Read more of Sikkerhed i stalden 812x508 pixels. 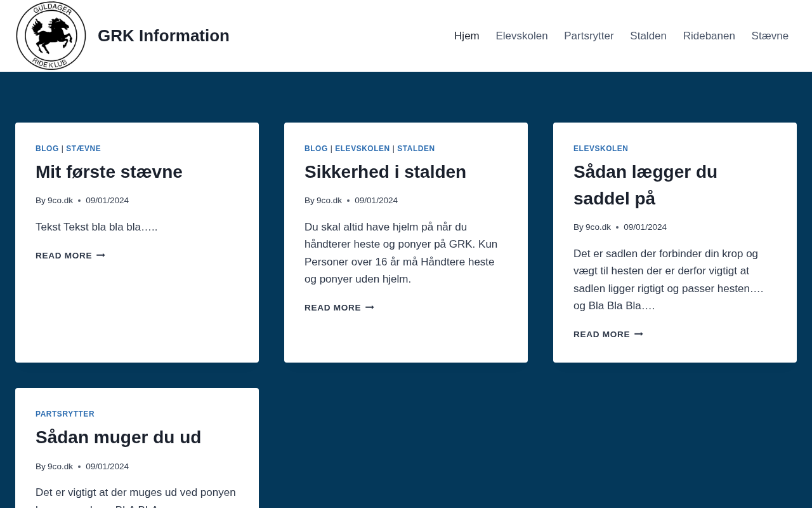click(339, 307)
